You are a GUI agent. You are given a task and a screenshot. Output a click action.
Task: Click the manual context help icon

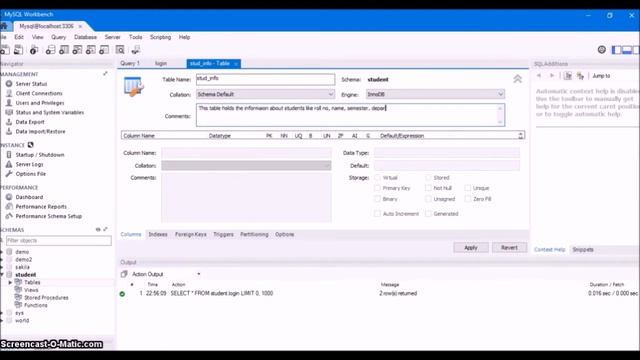pyautogui.click(x=568, y=76)
